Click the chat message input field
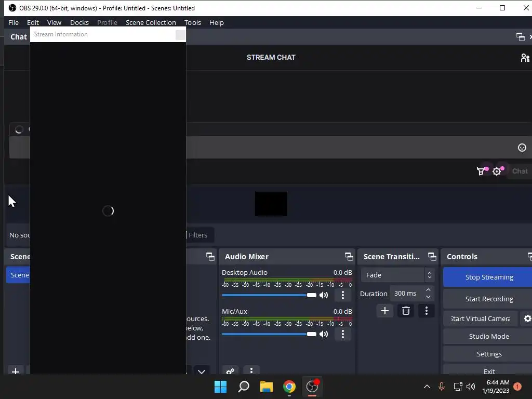The height and width of the screenshot is (399, 532). [x=270, y=147]
